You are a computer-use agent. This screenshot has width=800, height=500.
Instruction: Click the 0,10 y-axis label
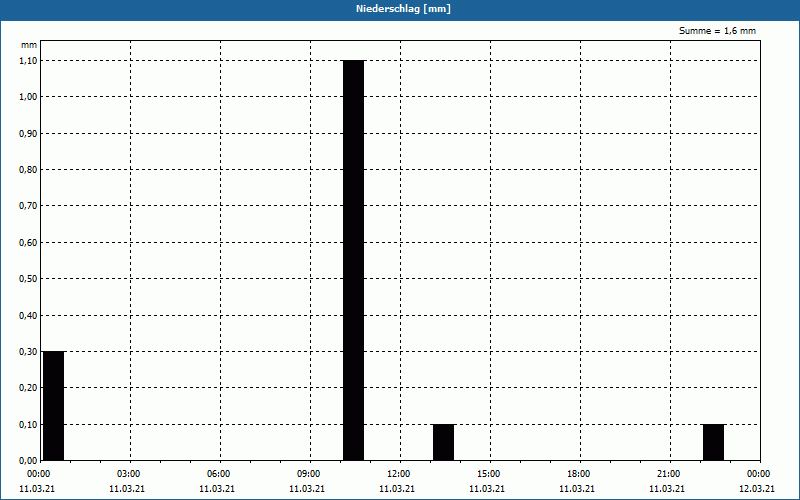click(x=28, y=424)
